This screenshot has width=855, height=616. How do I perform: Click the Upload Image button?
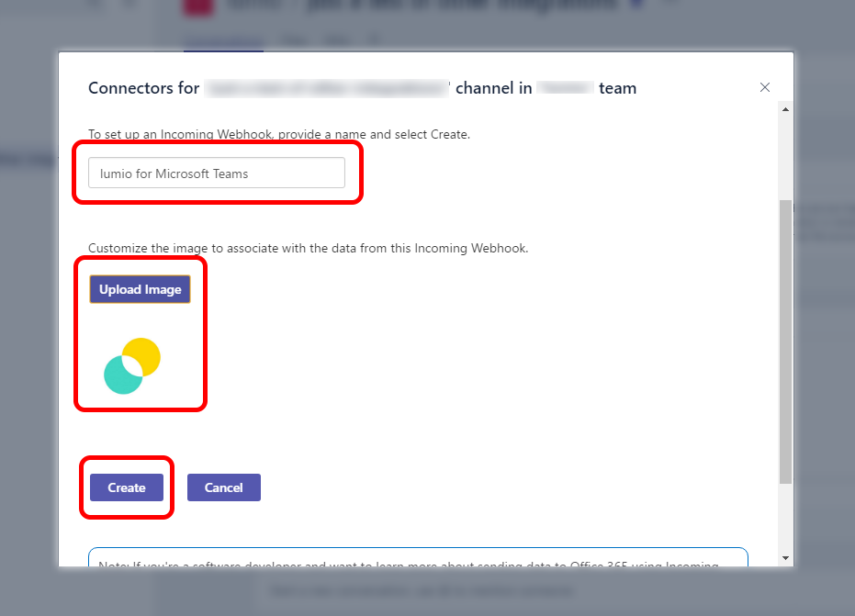(x=141, y=289)
